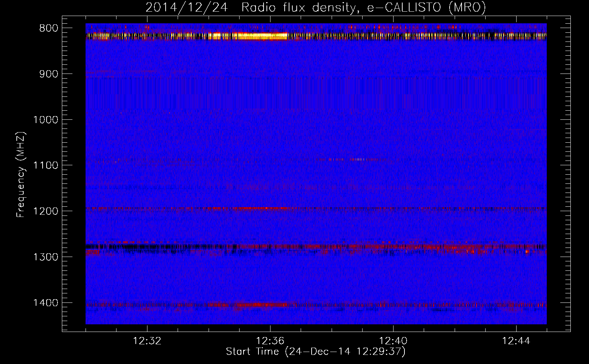Select the 1000 frequency axis label
Image resolution: width=589 pixels, height=364 pixels.
point(46,120)
